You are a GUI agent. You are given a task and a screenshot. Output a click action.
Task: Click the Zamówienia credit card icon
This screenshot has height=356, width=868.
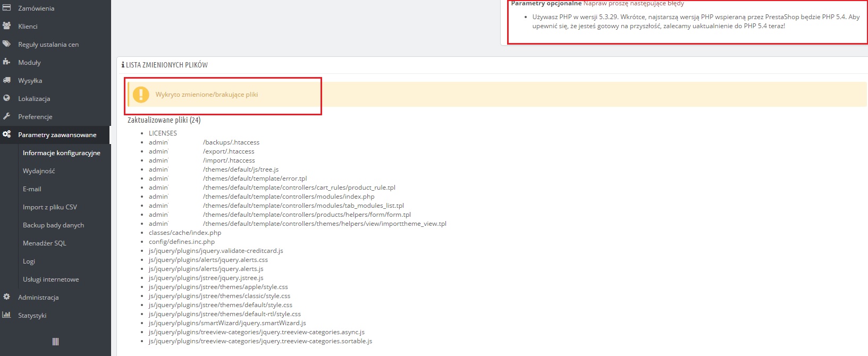pos(6,8)
